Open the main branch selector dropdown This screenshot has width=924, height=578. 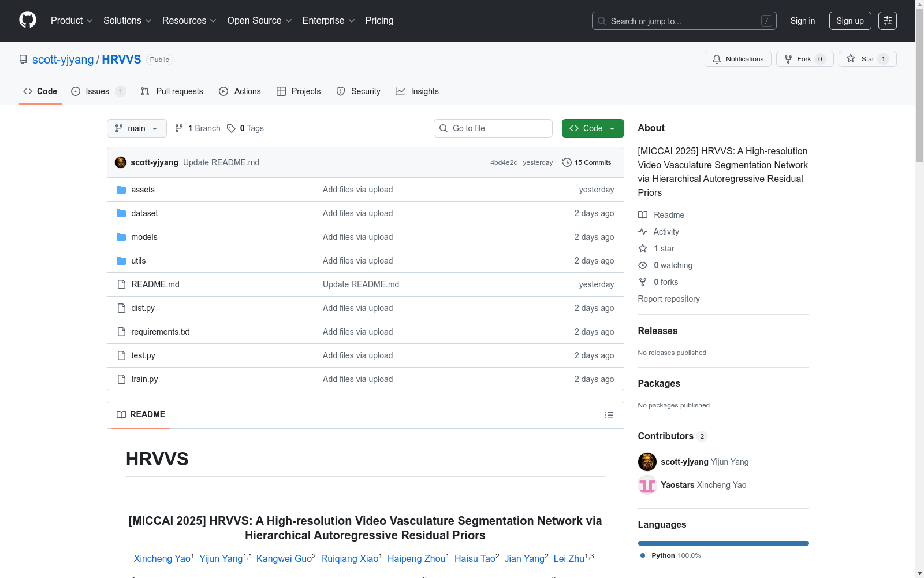tap(137, 128)
